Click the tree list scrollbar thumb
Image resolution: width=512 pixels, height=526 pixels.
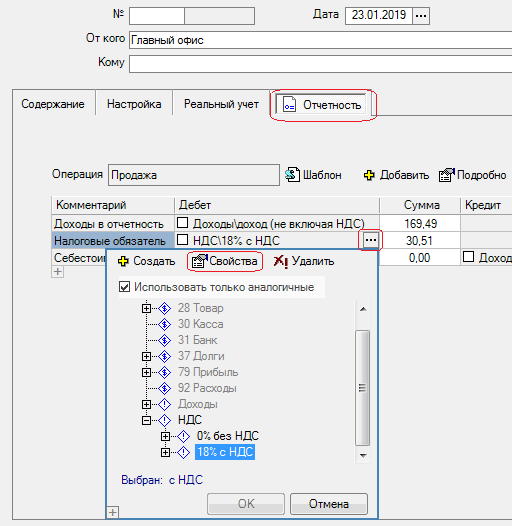pyautogui.click(x=362, y=388)
